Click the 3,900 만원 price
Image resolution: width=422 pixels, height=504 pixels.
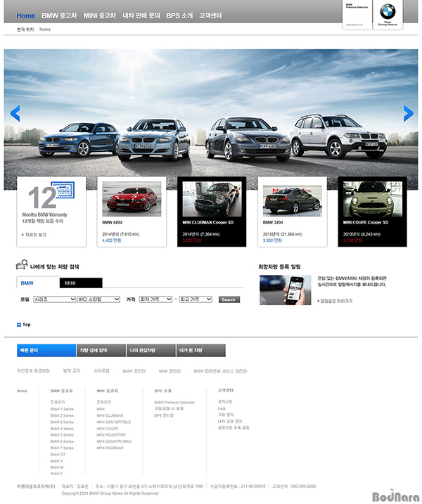[x=272, y=240]
